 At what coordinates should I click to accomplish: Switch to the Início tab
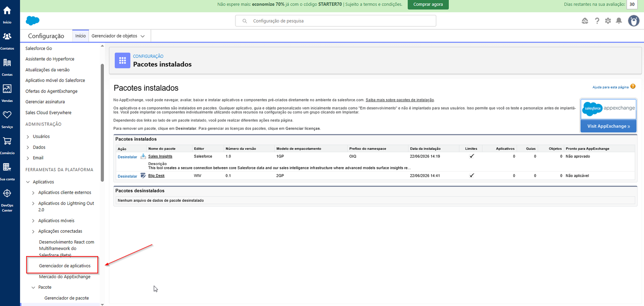(x=80, y=36)
